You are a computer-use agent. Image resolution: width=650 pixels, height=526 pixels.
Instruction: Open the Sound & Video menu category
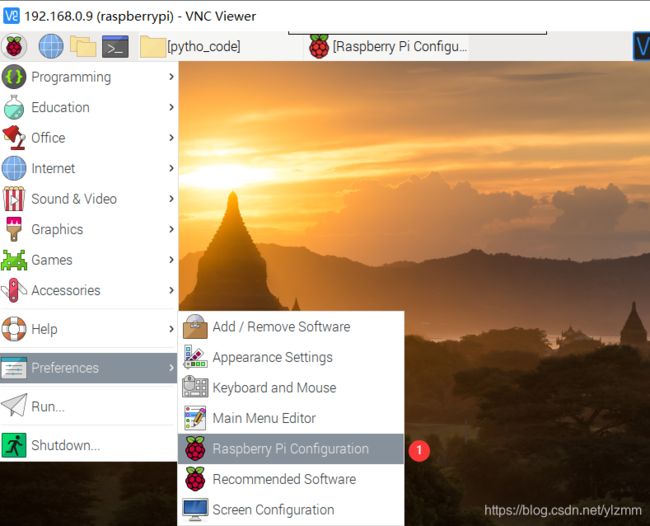(89, 199)
